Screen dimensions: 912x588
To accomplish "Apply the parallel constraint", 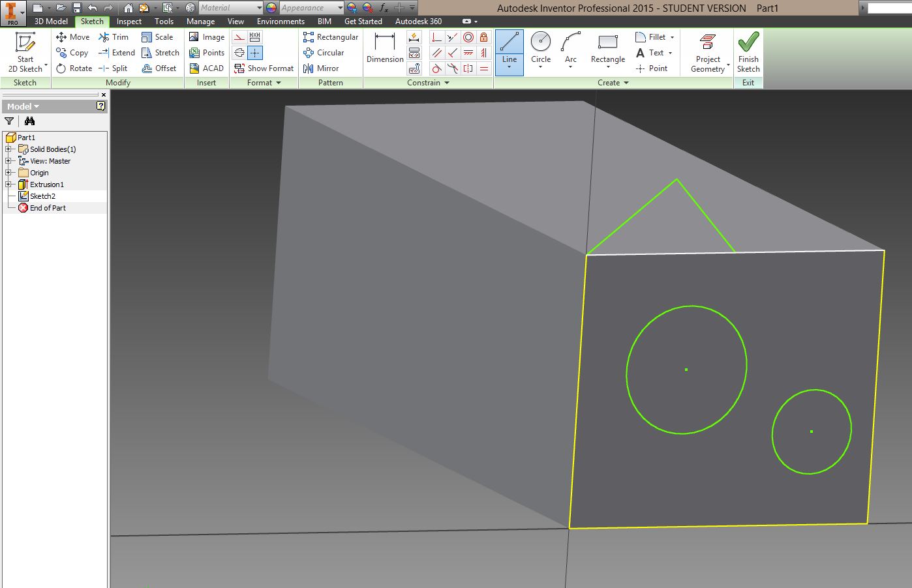I will 436,53.
